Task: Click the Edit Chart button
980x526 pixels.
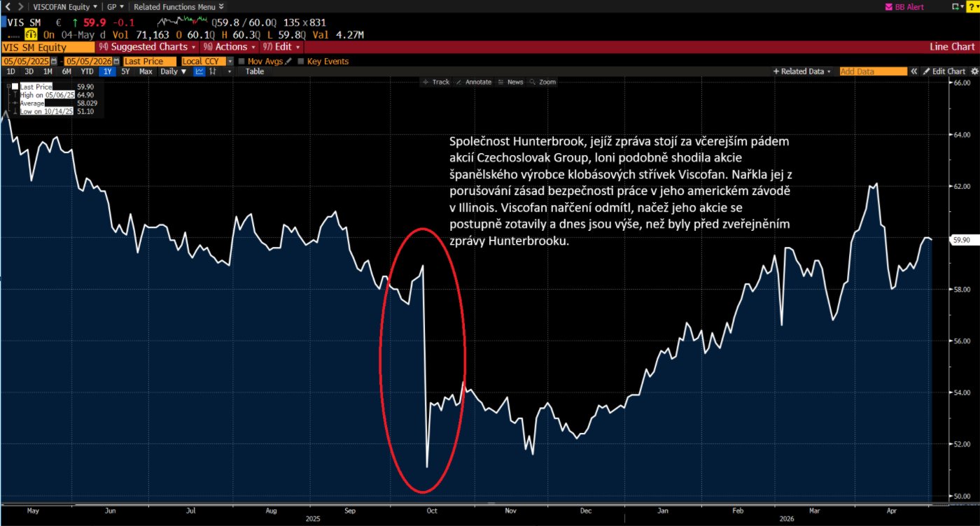Action: (944, 71)
